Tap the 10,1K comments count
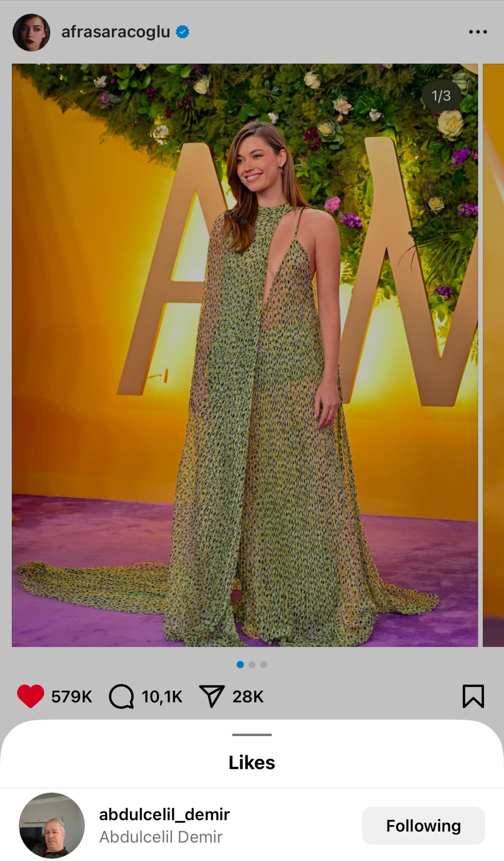Image resolution: width=504 pixels, height=861 pixels. click(162, 697)
